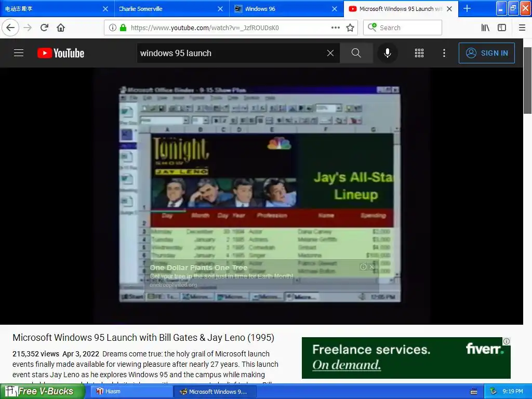This screenshot has width=532, height=399.
Task: Click the browser Search box
Action: point(403,28)
